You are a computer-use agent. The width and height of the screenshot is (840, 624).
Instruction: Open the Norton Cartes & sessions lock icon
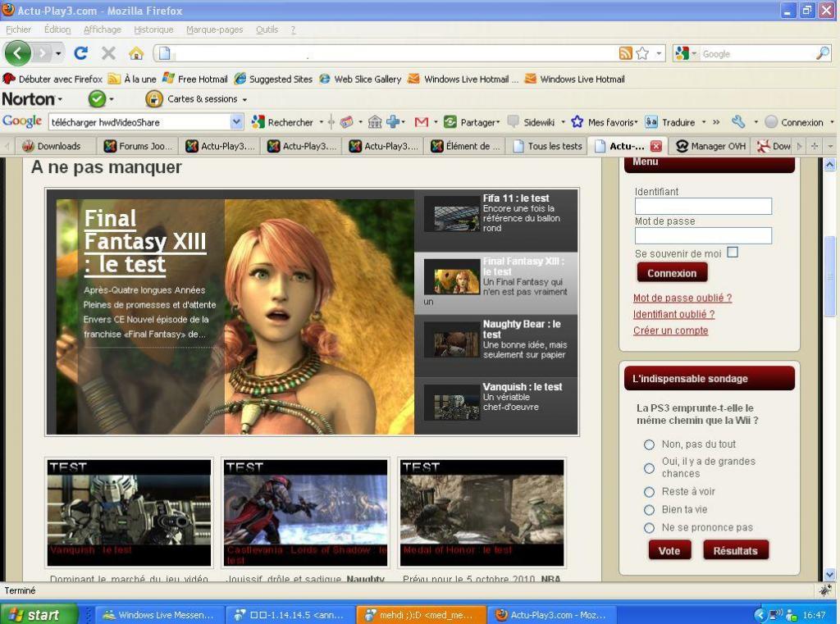153,99
